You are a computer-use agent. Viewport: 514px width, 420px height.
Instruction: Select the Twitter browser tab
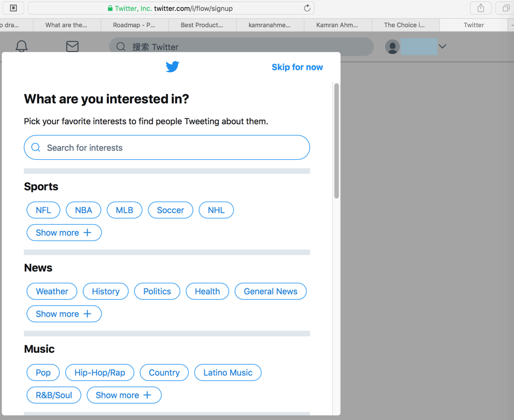(473, 25)
